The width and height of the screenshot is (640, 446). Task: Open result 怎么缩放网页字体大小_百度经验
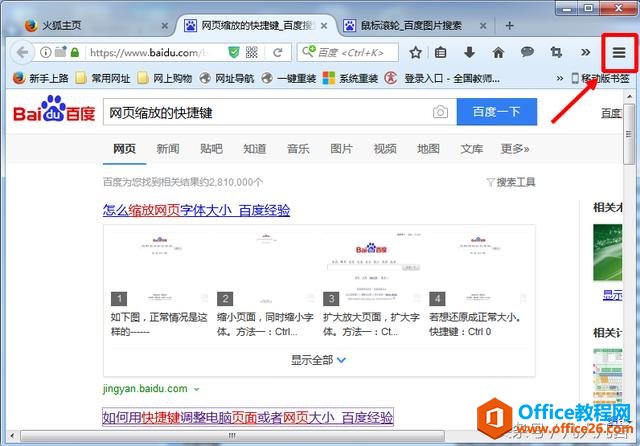pyautogui.click(x=196, y=211)
